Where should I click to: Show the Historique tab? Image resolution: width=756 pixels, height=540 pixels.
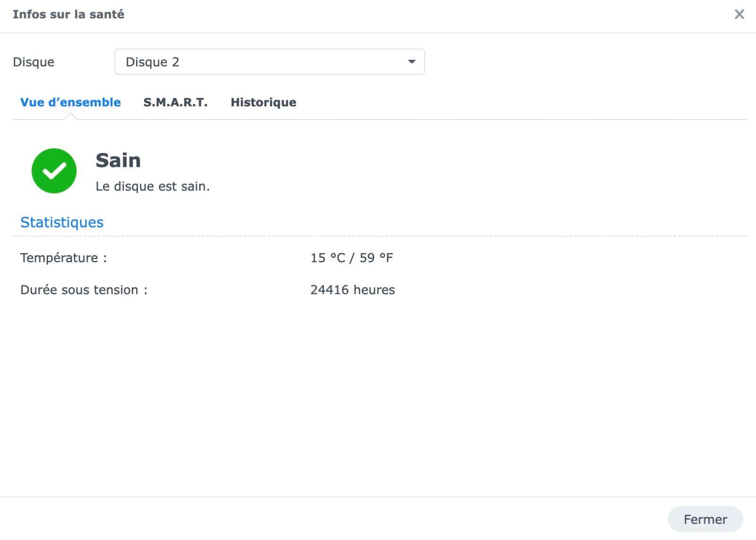click(263, 103)
